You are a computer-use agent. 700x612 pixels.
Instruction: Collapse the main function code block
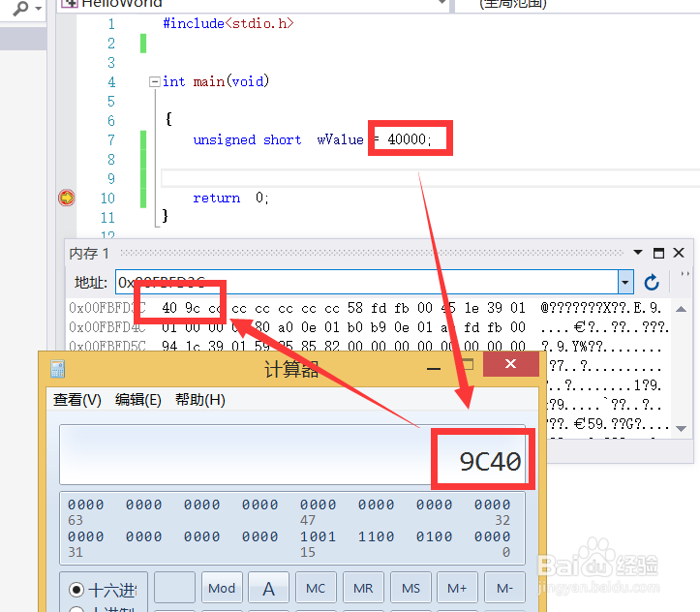[155, 81]
